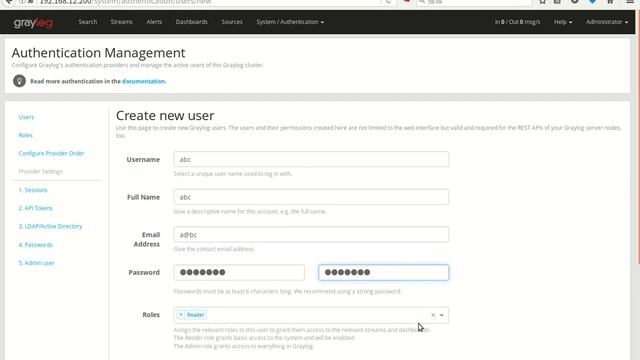The image size is (640, 360).
Task: Open the documentation link
Action: pyautogui.click(x=144, y=81)
